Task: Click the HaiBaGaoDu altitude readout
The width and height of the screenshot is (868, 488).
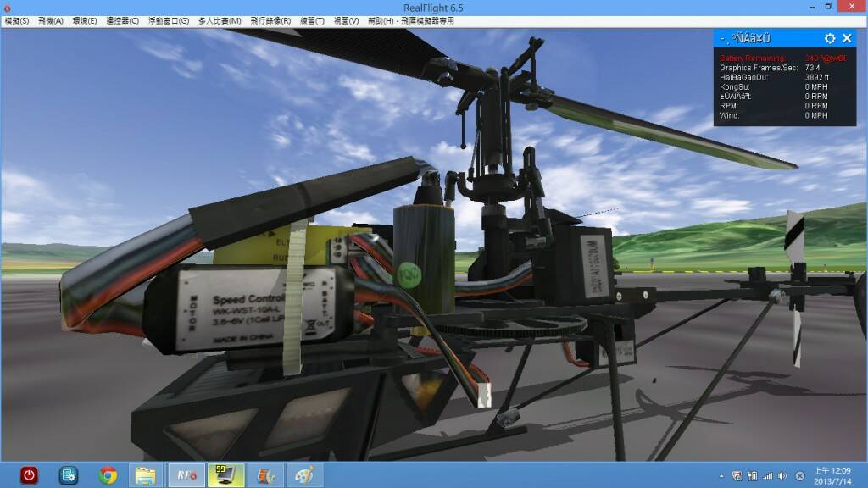Action: click(775, 77)
